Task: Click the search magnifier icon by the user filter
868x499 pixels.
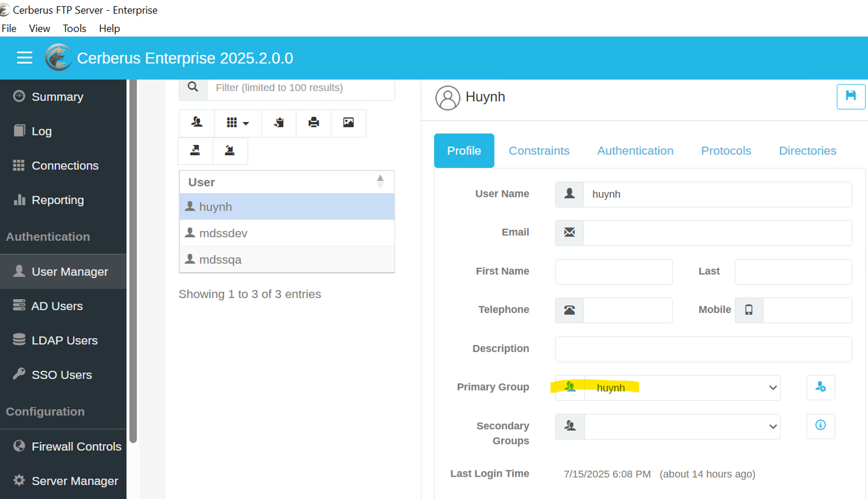Action: point(193,87)
